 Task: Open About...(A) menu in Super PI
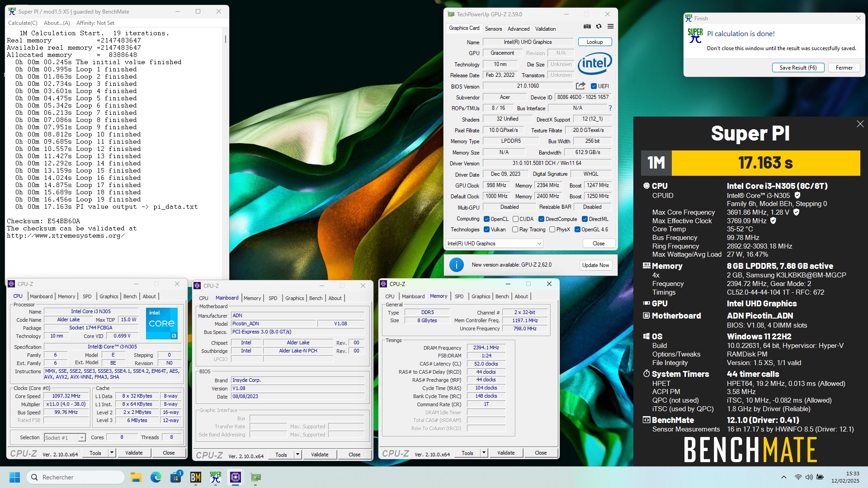(57, 23)
